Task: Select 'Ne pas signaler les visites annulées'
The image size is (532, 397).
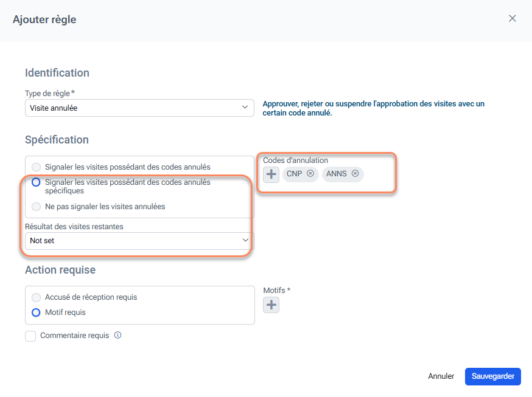Action: [37, 207]
